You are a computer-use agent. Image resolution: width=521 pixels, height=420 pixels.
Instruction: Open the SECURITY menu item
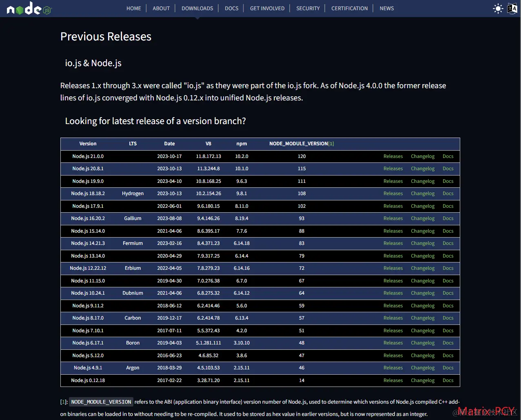tap(308, 8)
